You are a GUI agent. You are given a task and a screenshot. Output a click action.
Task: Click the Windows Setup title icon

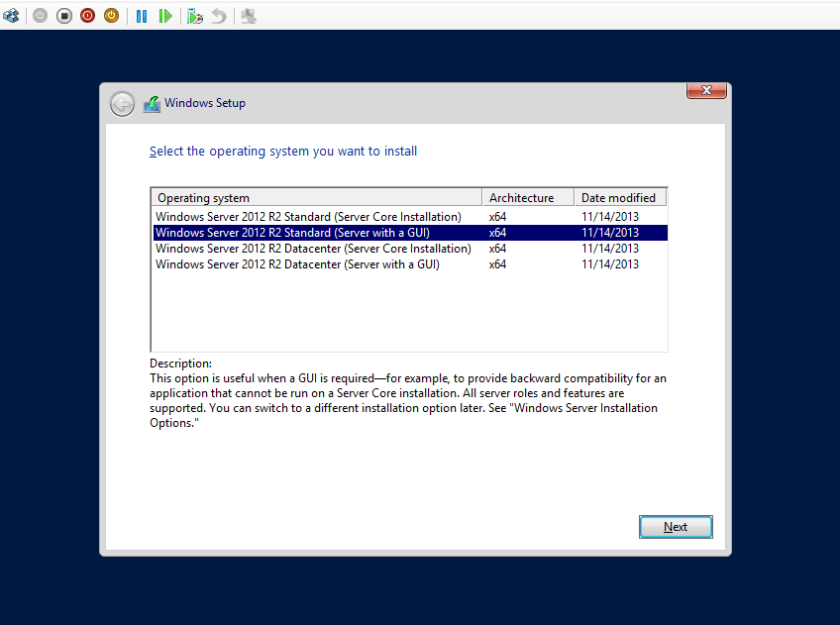click(x=152, y=103)
